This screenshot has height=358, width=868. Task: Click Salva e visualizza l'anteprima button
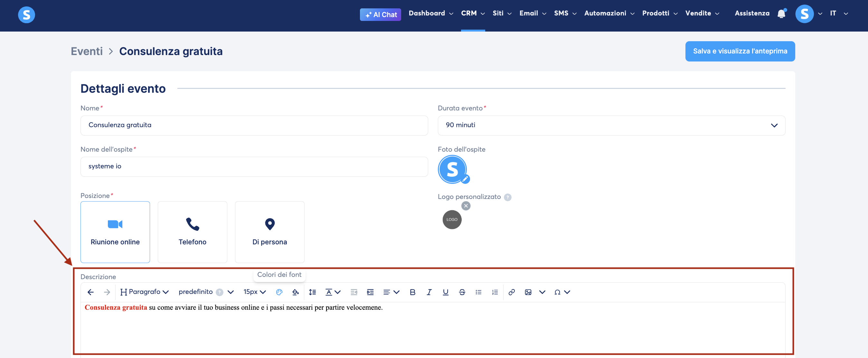(740, 51)
